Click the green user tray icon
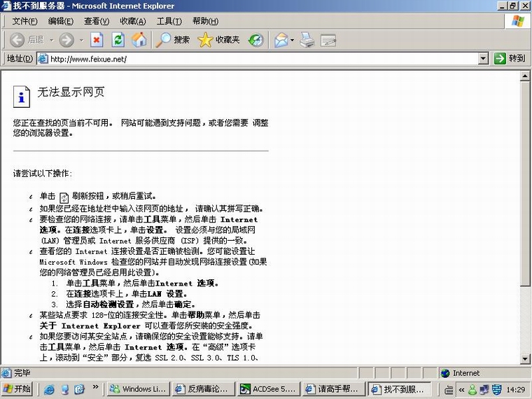532x399 pixels. (472, 389)
